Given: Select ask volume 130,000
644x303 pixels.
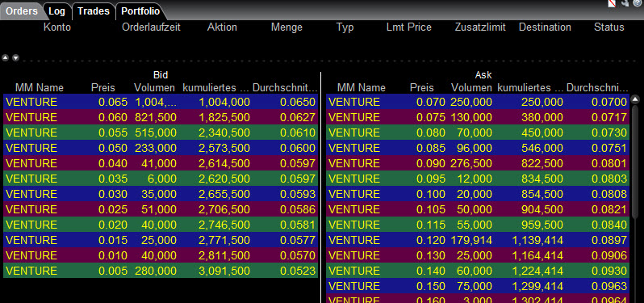Looking at the screenshot, I should (x=471, y=118).
